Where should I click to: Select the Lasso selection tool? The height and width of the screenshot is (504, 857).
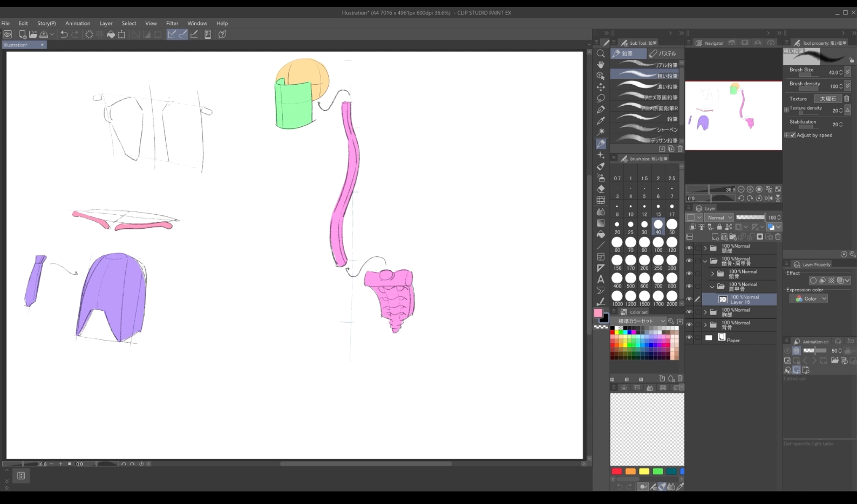click(x=601, y=99)
